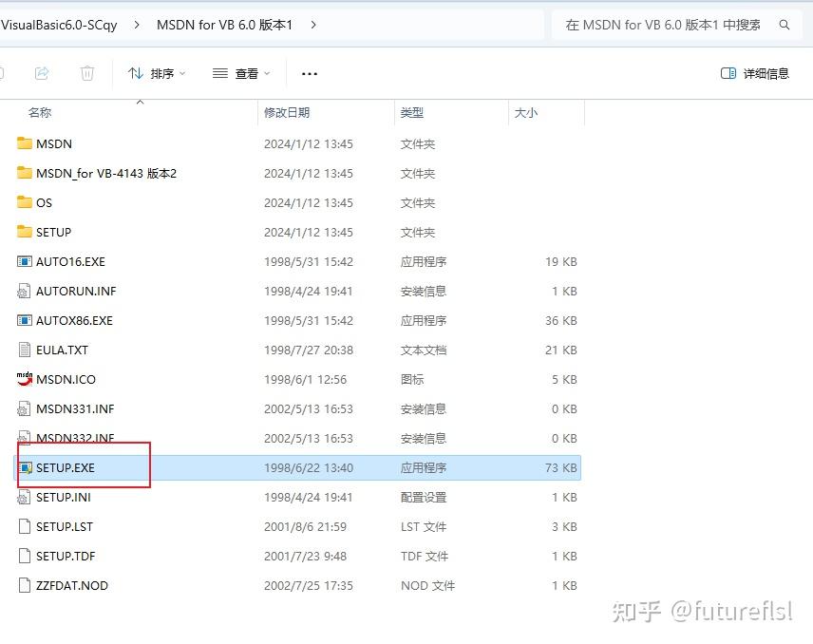This screenshot has width=813, height=644.
Task: Click SETUP.LST date 2001/8/6 21:59
Action: tap(305, 527)
